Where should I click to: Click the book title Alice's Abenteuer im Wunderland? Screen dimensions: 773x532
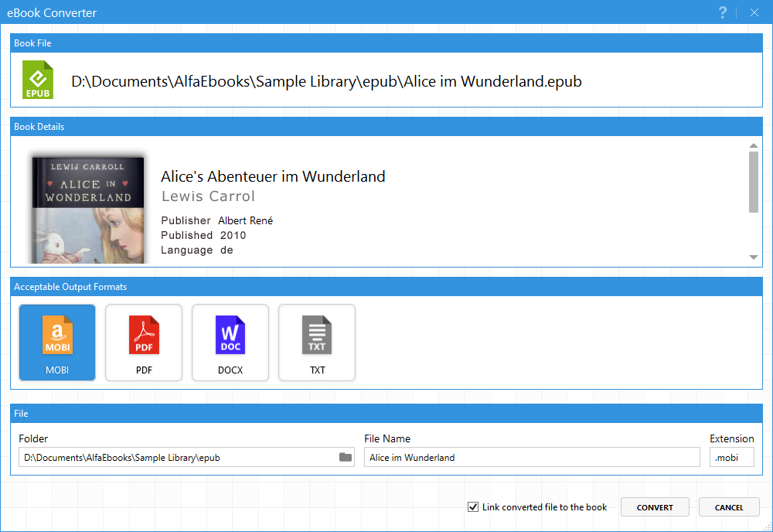pos(273,176)
